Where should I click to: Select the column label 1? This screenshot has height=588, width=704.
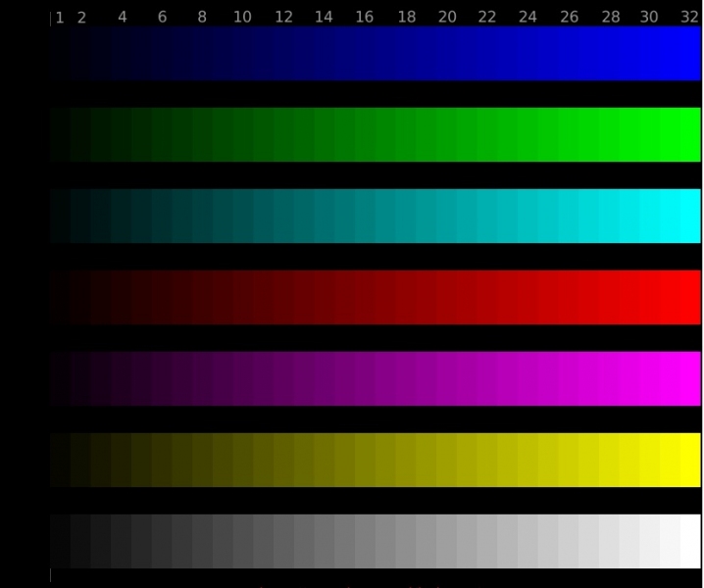(x=60, y=18)
